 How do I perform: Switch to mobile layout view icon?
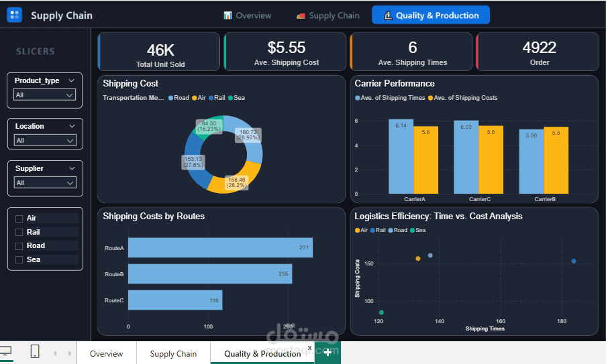click(x=35, y=351)
